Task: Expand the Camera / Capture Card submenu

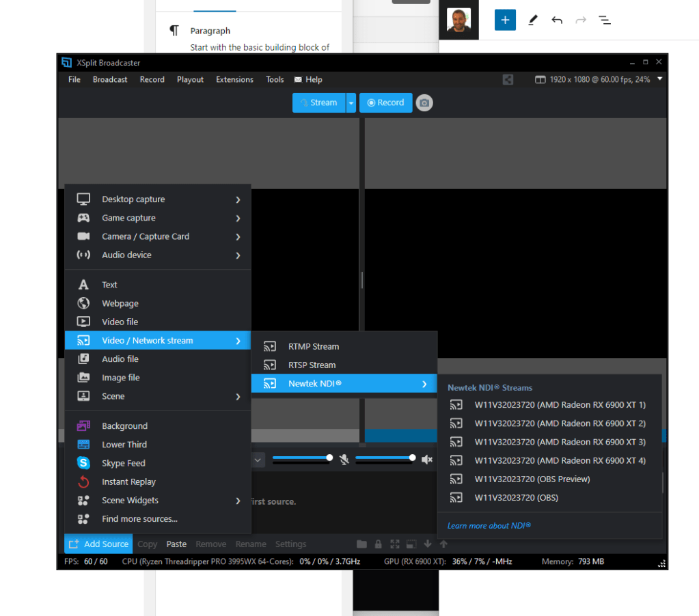Action: click(158, 236)
